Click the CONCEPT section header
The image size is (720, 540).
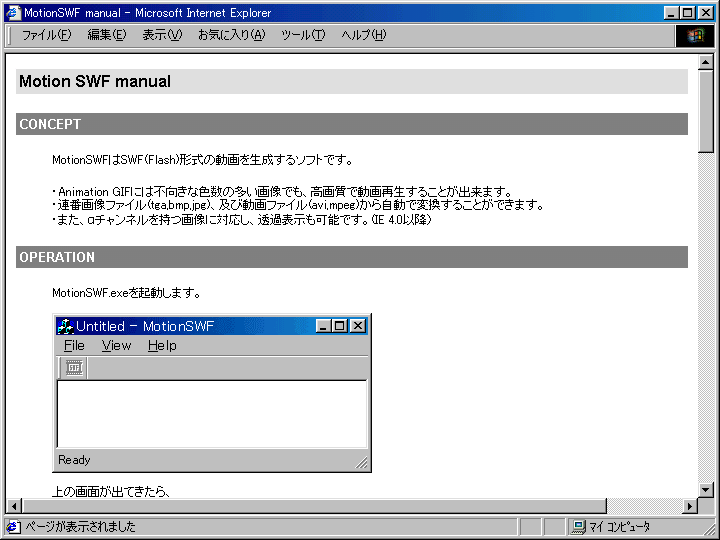[352, 124]
